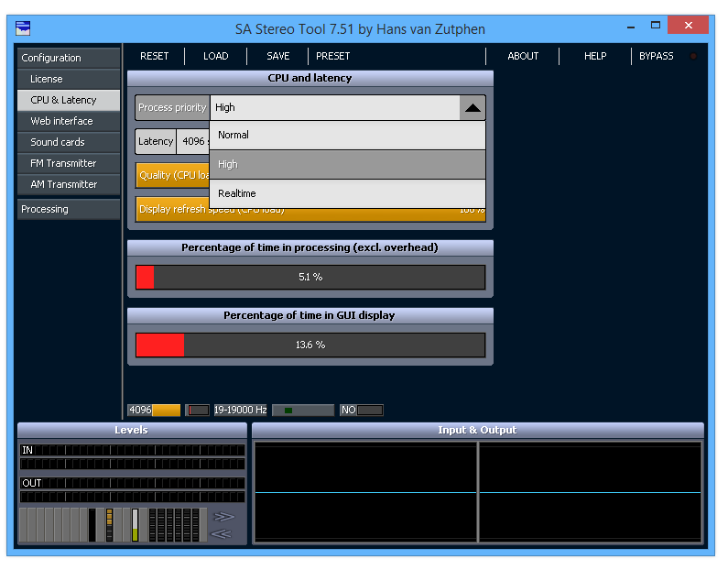Toggle the BYPASS button
Viewport: 728px width, 570px height.
pos(656,56)
